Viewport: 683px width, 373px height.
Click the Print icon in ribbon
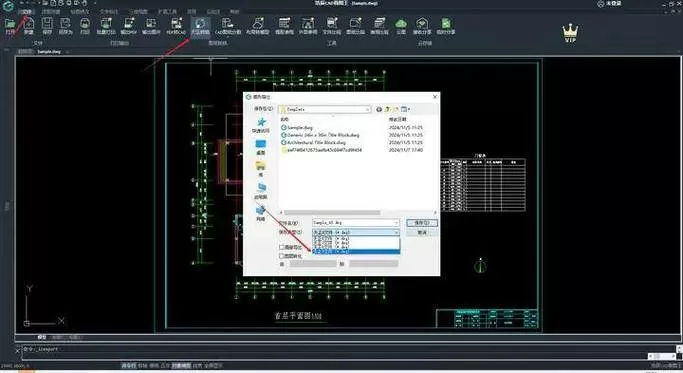85,25
